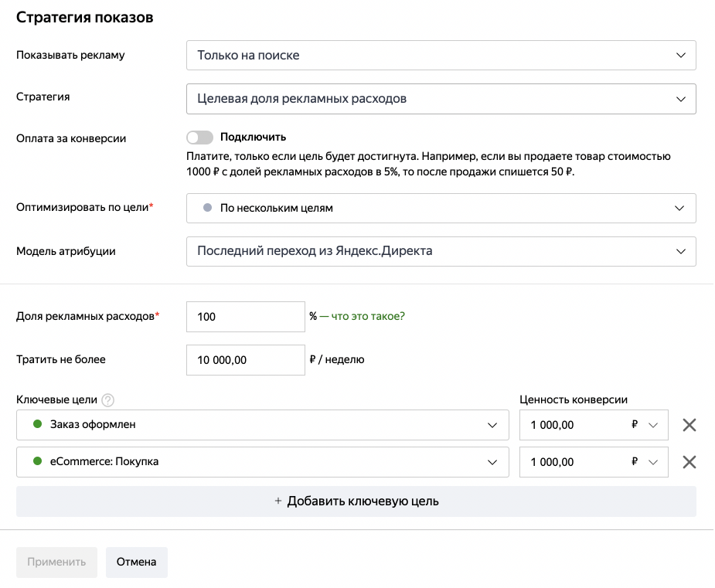Open the eCommerce: Покупка goal selector

pyautogui.click(x=262, y=462)
